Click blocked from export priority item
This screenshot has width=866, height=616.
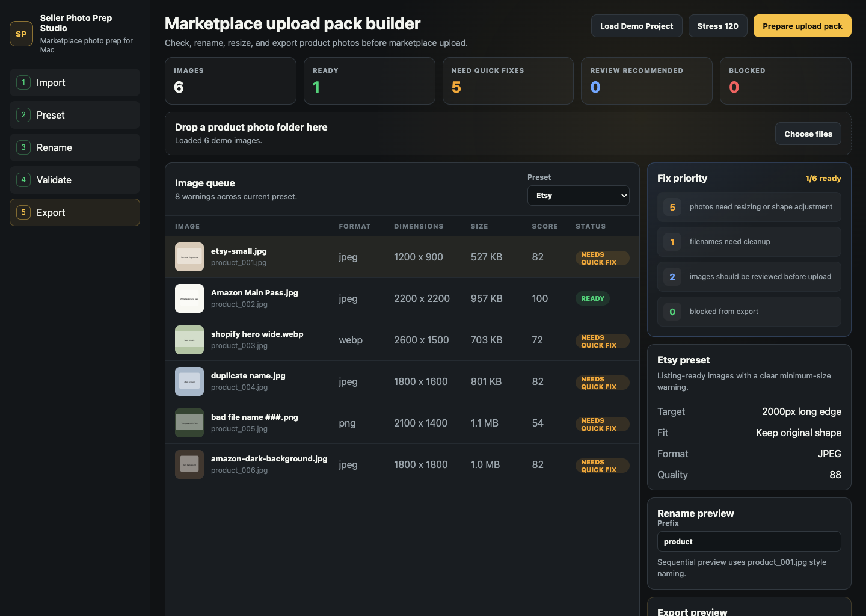[x=749, y=312]
